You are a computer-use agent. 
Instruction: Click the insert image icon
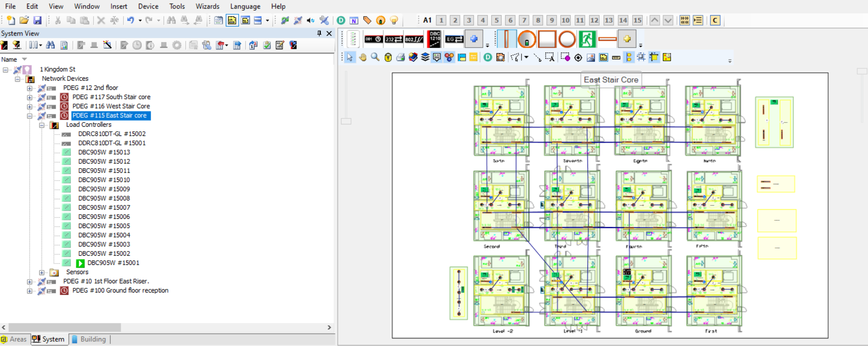[x=591, y=57]
